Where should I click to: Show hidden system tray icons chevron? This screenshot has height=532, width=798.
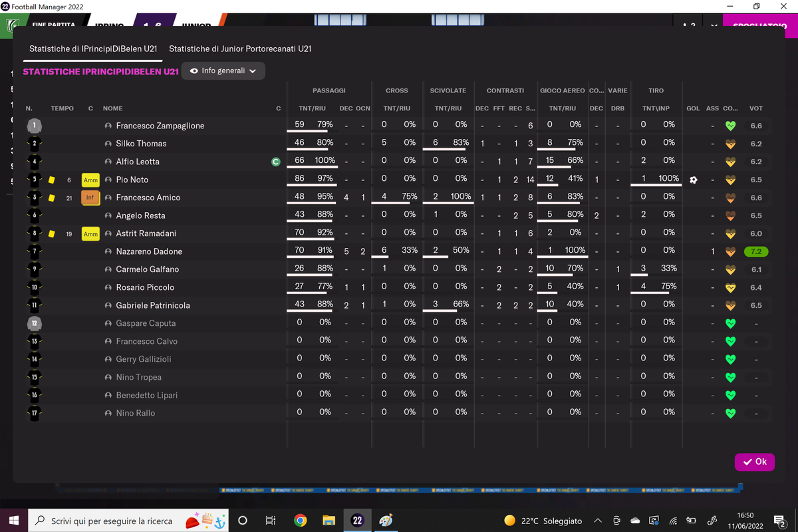(598, 520)
